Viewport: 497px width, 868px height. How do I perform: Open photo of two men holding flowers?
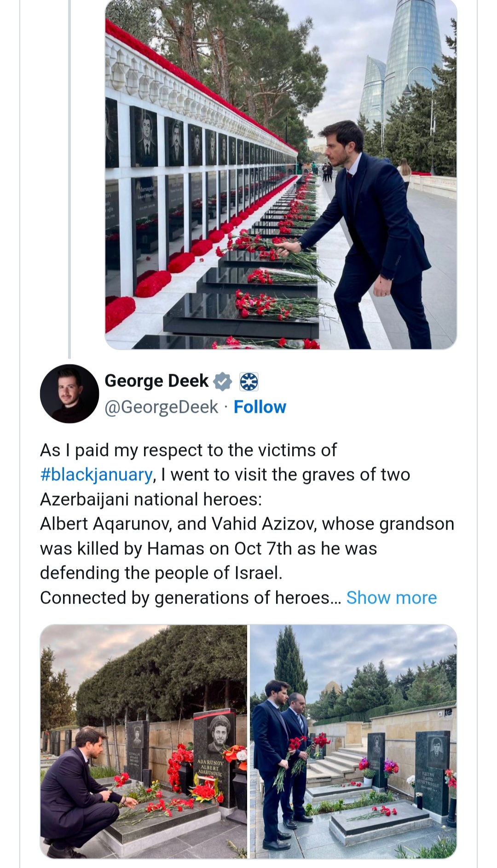click(353, 742)
